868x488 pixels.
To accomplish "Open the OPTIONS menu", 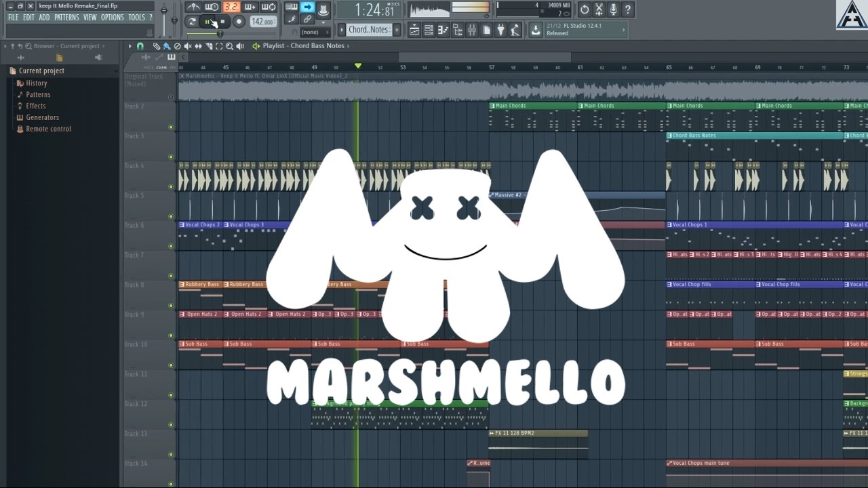I will tap(113, 18).
